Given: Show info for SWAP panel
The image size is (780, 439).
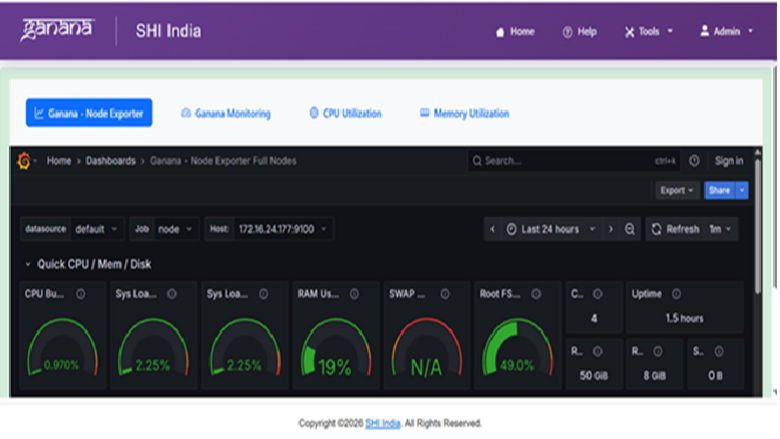Looking at the screenshot, I should point(445,294).
